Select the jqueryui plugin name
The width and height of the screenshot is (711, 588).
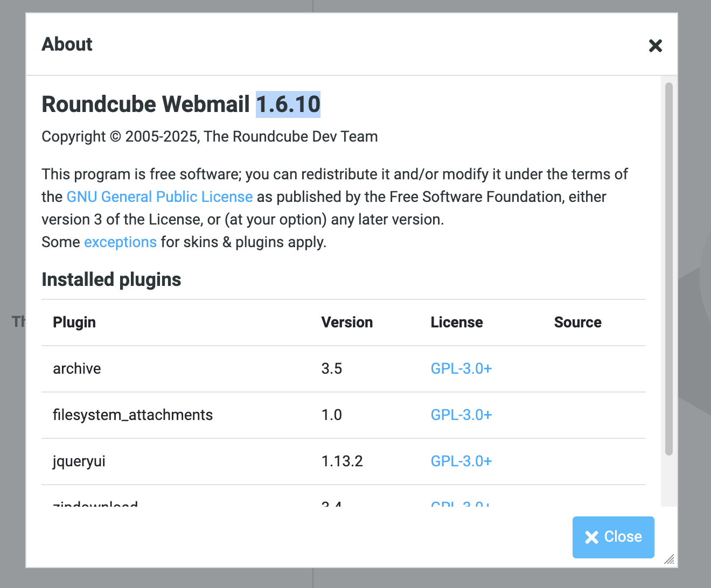coord(79,461)
